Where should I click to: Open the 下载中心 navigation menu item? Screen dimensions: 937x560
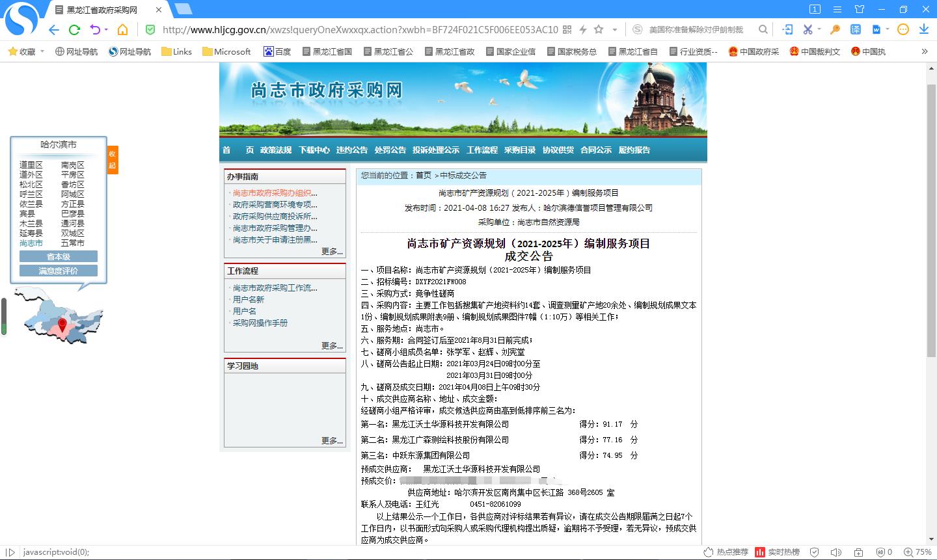click(314, 150)
